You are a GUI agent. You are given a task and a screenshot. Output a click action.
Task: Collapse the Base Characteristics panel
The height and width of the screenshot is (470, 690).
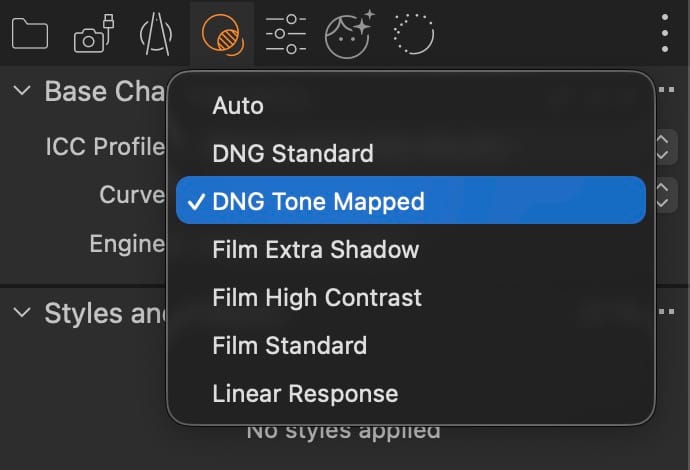[x=22, y=92]
